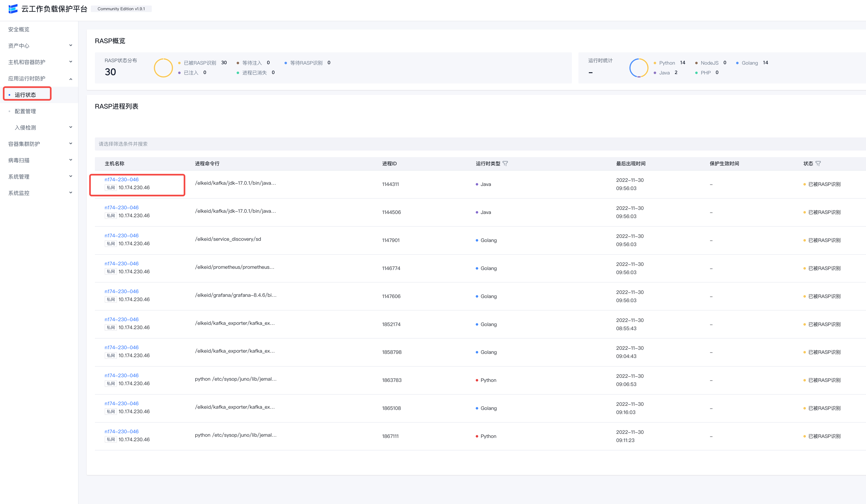The width and height of the screenshot is (866, 504).
Task: Collapse 应用运行时防护 section
Action: [39, 79]
